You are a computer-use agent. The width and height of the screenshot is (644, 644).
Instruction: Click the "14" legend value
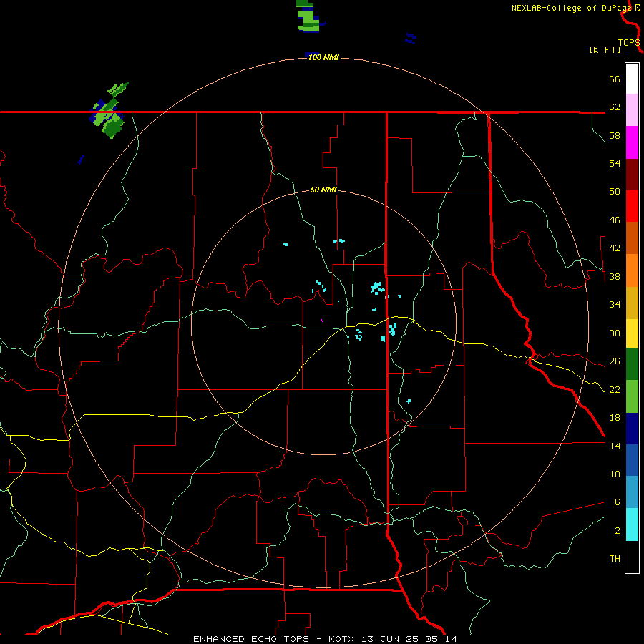click(615, 446)
